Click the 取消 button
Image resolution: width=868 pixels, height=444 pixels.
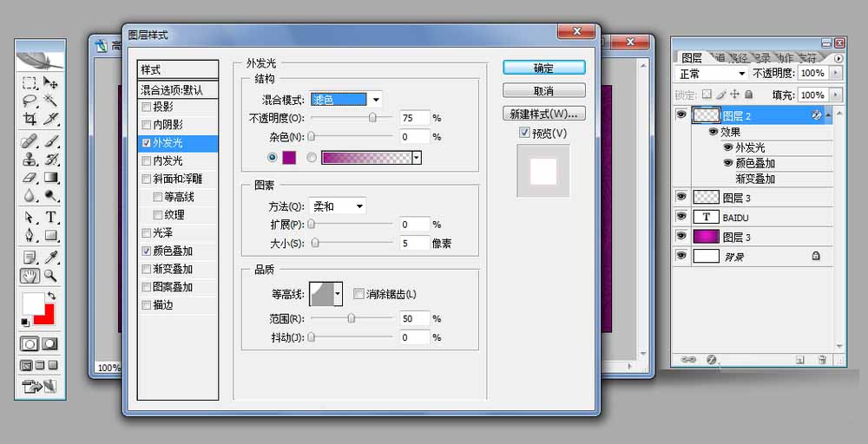(543, 91)
